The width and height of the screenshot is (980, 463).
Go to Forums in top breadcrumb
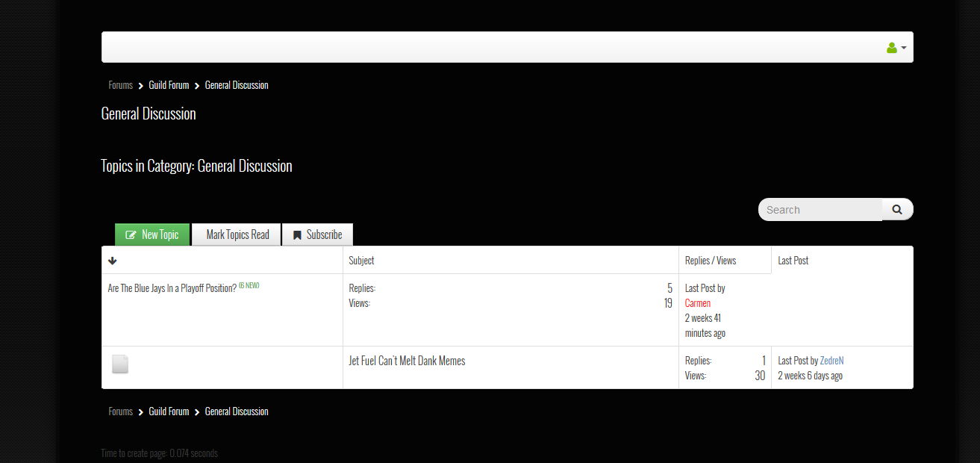click(120, 85)
